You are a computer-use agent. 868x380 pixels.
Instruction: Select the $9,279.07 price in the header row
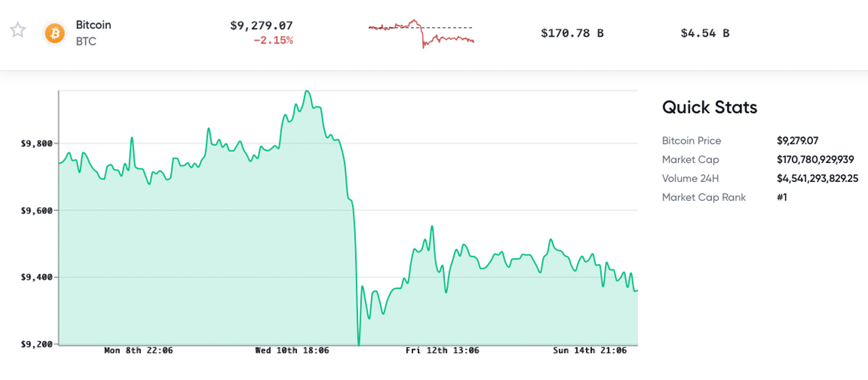(261, 26)
